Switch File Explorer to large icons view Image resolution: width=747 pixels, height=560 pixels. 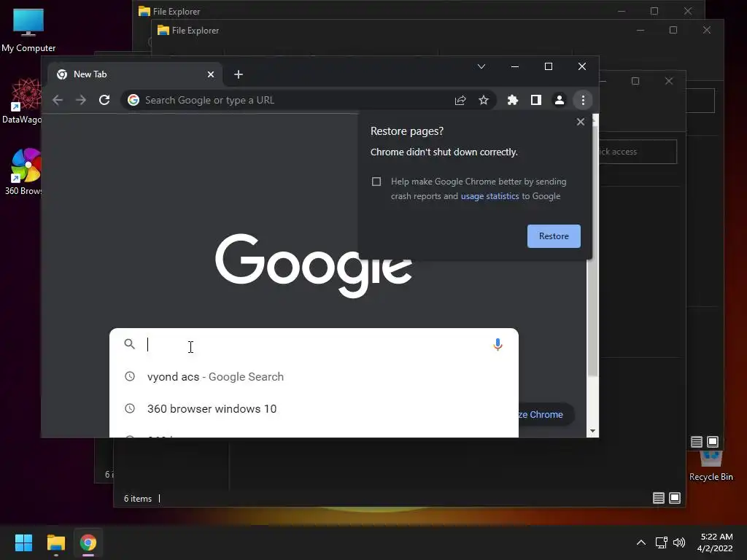675,498
